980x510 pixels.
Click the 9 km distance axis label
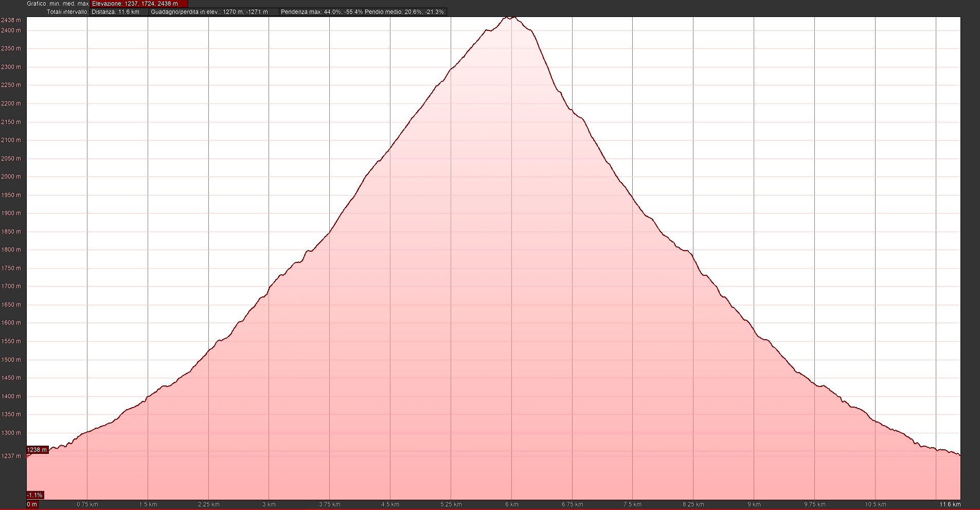click(754, 504)
